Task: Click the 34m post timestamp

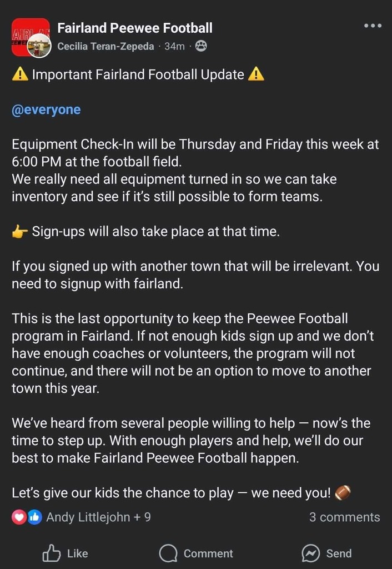Action: pos(174,47)
